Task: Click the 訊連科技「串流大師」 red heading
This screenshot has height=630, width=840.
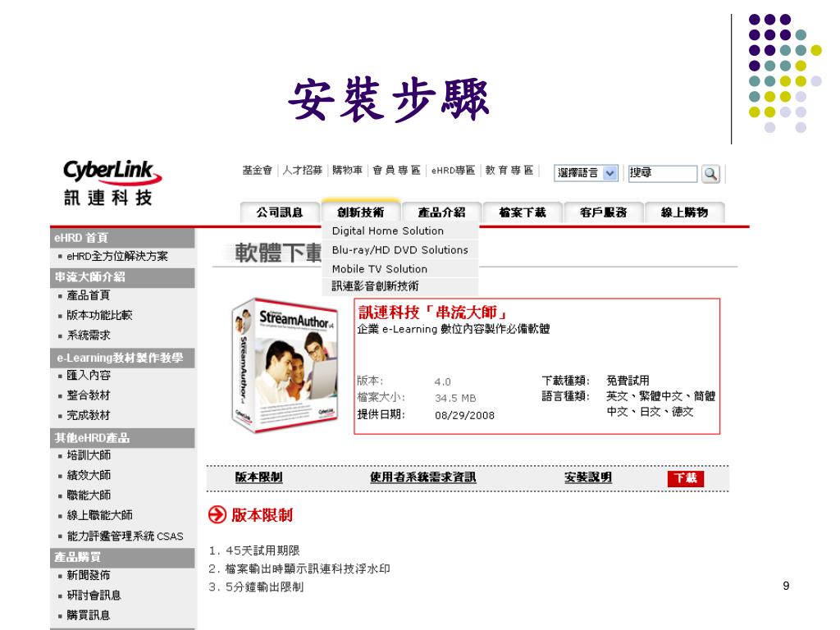Action: click(x=432, y=312)
